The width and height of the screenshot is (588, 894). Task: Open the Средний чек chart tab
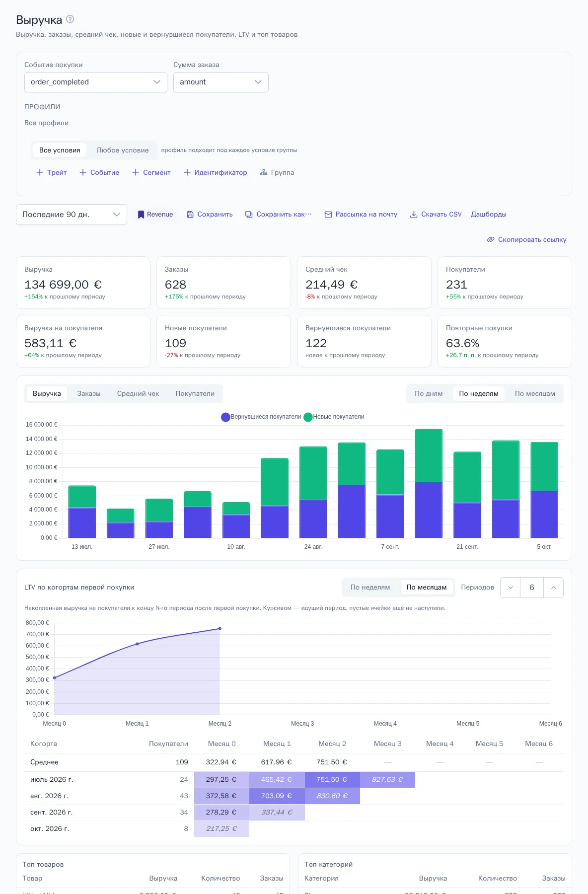[138, 393]
